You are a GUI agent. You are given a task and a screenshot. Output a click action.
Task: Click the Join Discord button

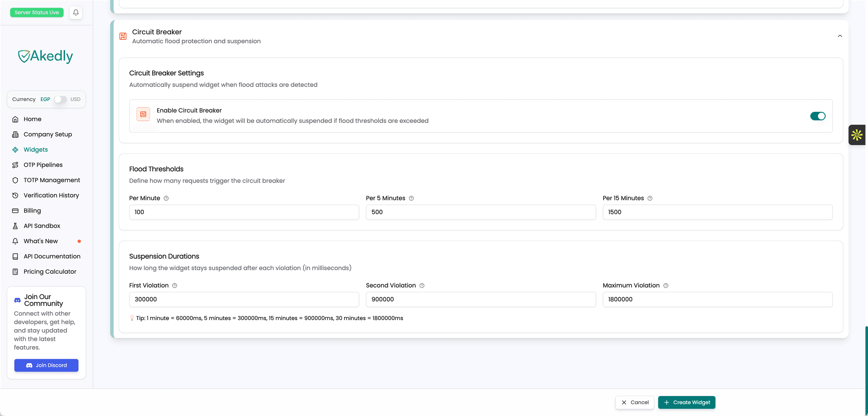click(x=46, y=365)
